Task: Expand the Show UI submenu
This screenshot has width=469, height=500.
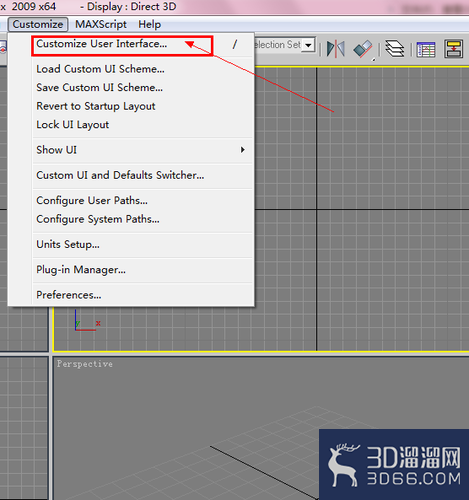Action: (143, 150)
